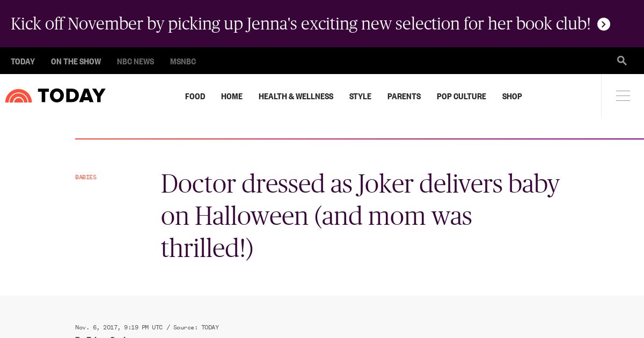Click the TODAY wordmark text
644x338 pixels.
(x=72, y=96)
